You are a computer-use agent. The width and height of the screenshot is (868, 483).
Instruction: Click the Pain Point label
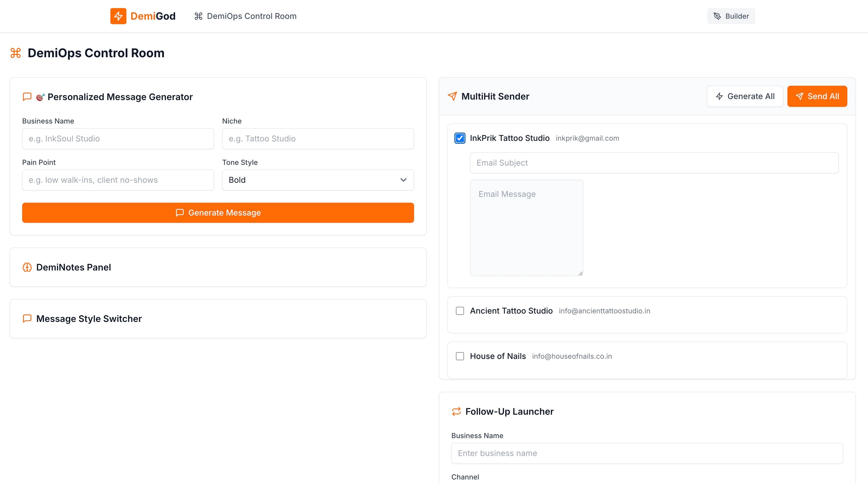(x=39, y=162)
